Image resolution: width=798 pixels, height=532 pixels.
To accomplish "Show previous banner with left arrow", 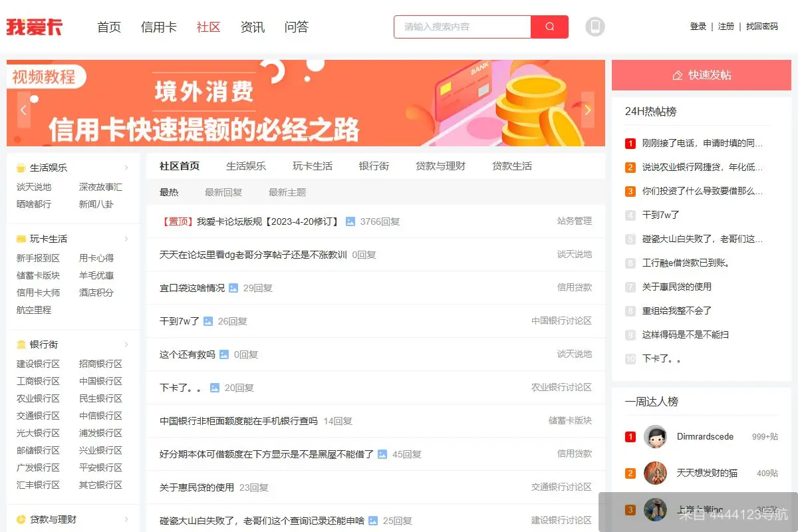I will [24, 110].
